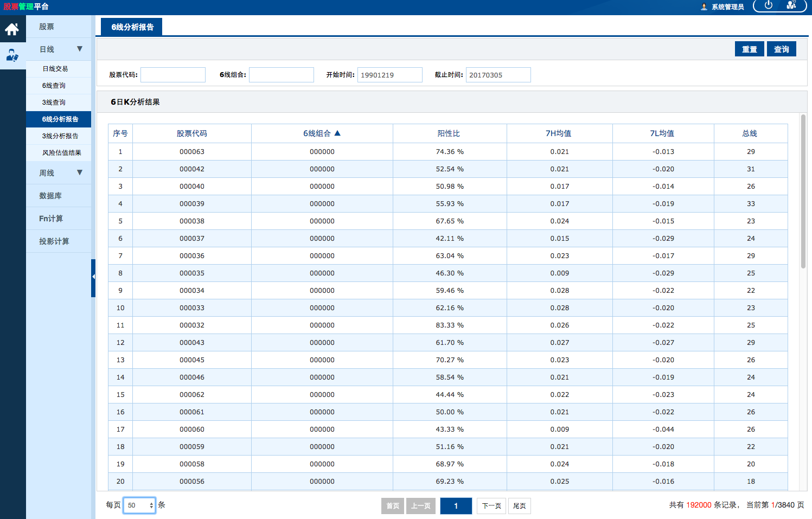Go to the Home icon in sidebar
Viewport: 812px width, 519px height.
click(12, 29)
